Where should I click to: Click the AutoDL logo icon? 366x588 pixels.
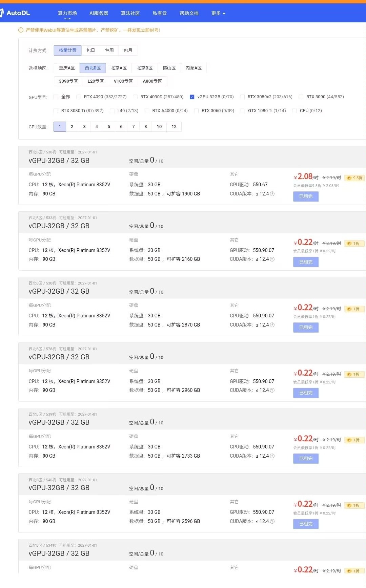click(x=2, y=13)
